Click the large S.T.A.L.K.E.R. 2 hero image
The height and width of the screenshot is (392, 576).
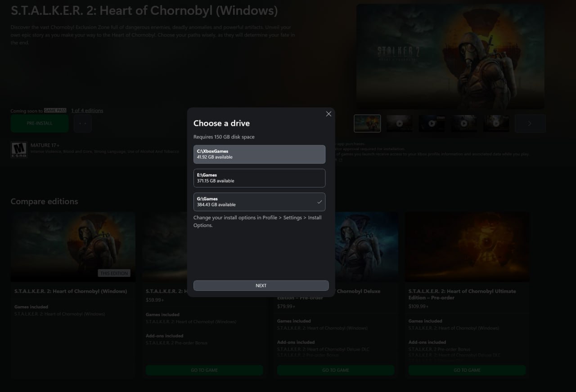click(450, 56)
